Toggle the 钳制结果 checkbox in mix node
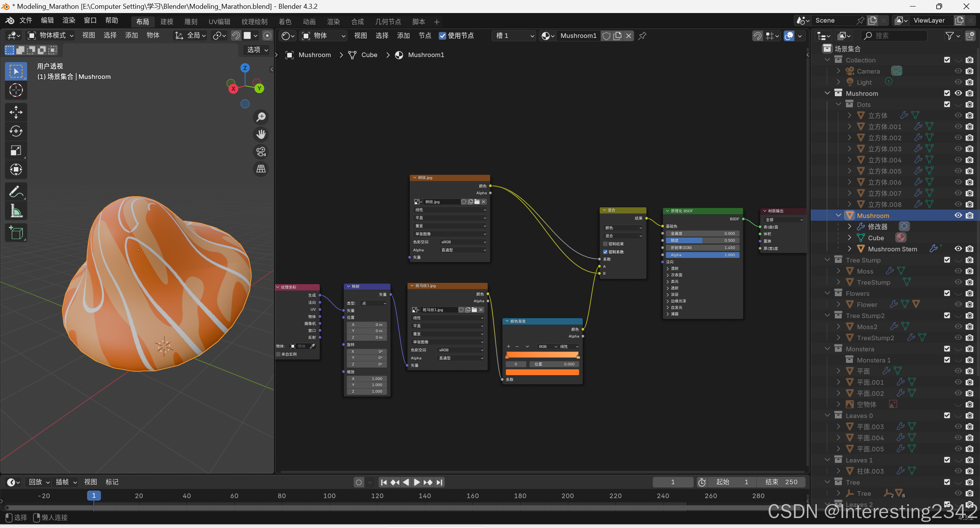980x528 pixels. (605, 244)
